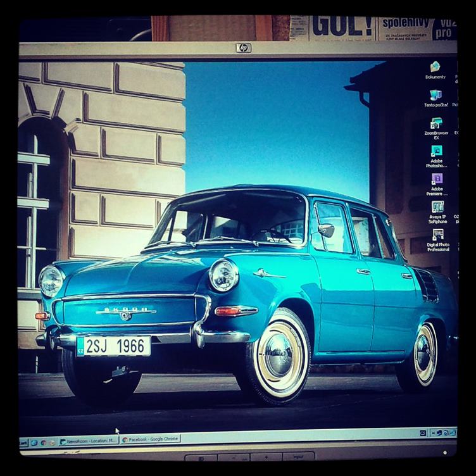Click the language indicator in the taskbar
The image size is (476, 476).
tap(423, 433)
